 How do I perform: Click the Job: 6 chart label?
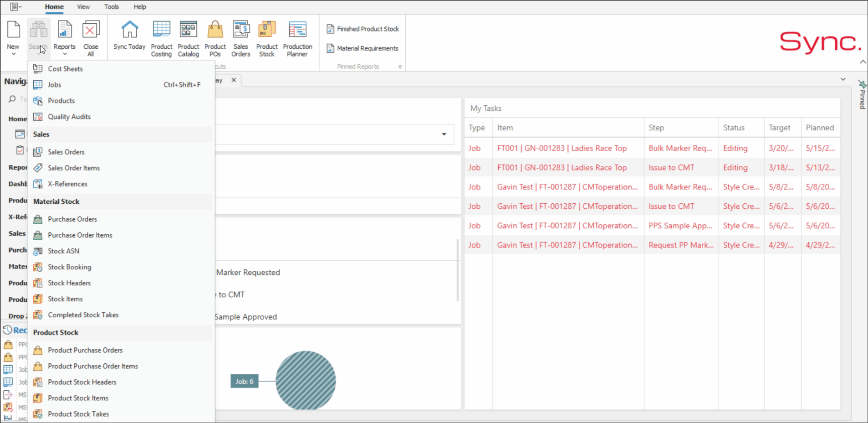click(245, 382)
